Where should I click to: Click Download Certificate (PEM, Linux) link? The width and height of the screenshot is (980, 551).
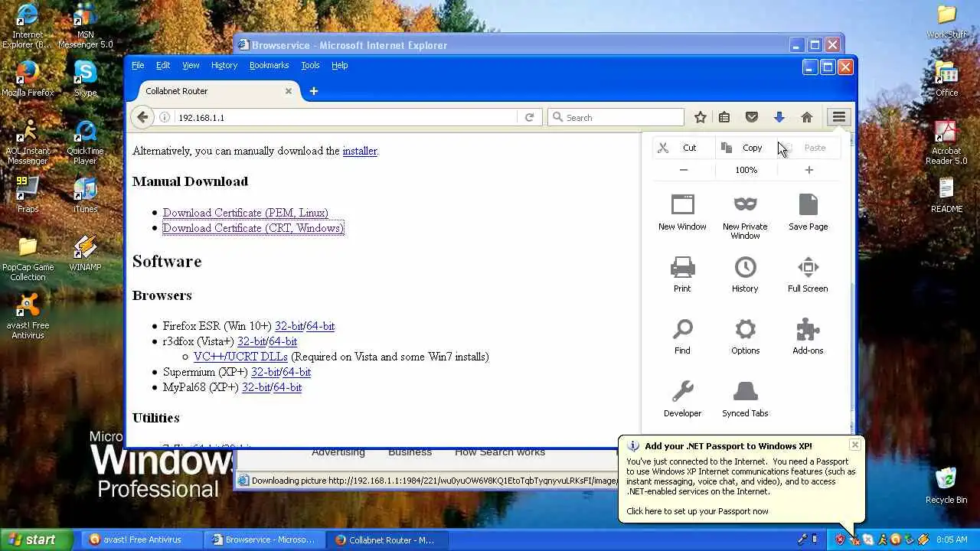click(246, 213)
